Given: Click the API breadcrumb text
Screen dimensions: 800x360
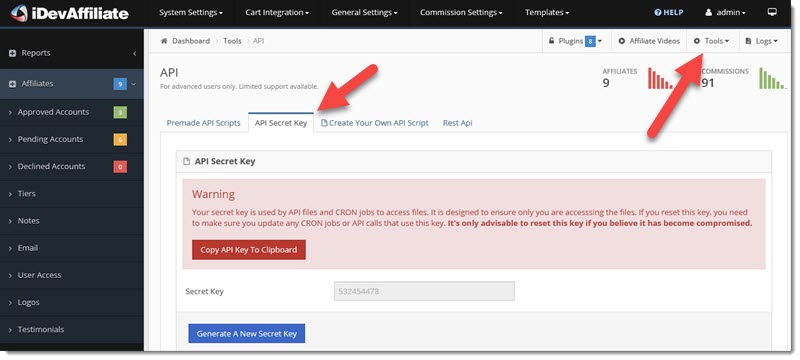Looking at the screenshot, I should point(259,41).
